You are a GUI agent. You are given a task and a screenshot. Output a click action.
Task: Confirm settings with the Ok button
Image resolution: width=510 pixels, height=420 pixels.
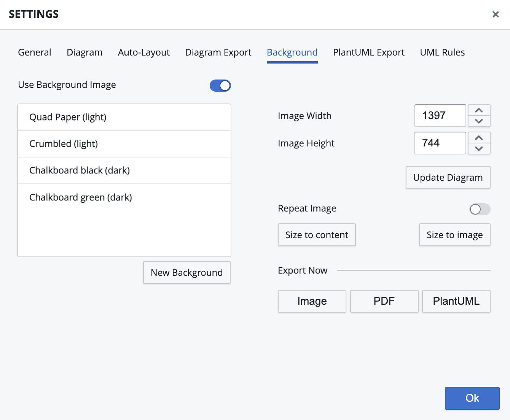click(x=472, y=398)
